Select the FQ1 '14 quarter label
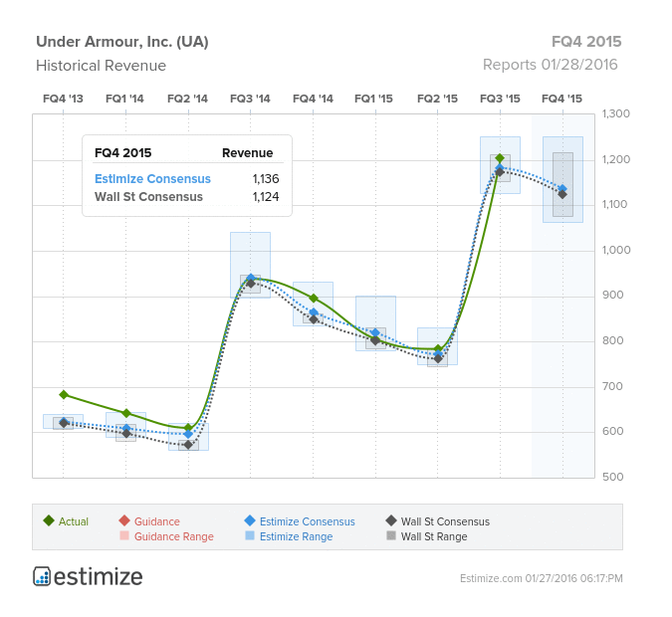 pos(124,99)
